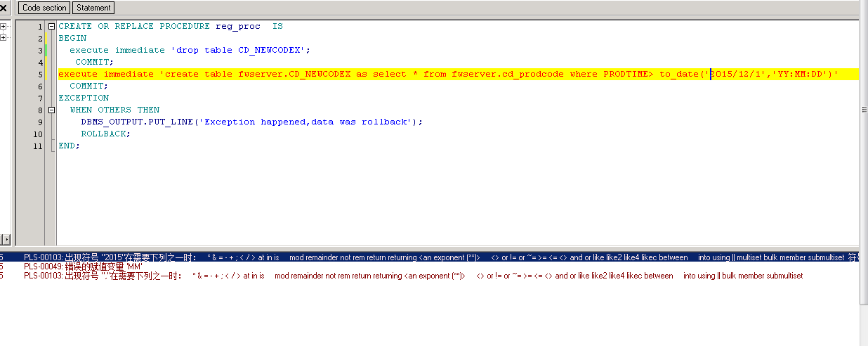Collapse the WHEN OTHERS fold at line 8
Image resolution: width=868 pixels, height=346 pixels.
(x=51, y=110)
